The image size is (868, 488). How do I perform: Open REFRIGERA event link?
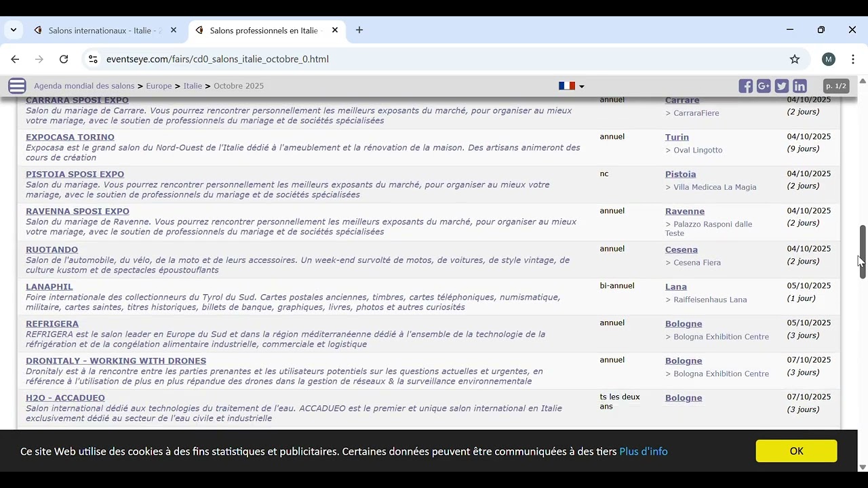pyautogui.click(x=52, y=324)
